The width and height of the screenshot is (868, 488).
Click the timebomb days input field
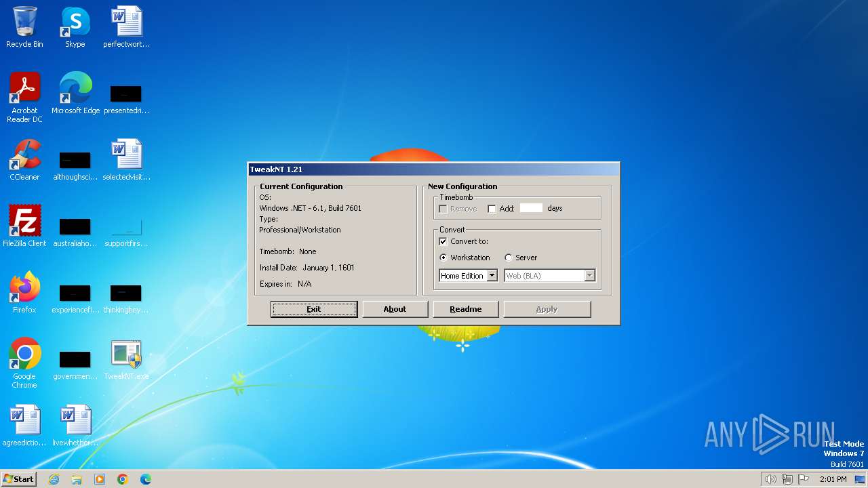531,208
